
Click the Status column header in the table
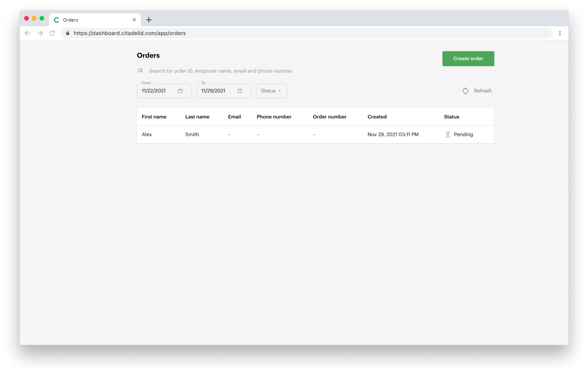coord(452,117)
